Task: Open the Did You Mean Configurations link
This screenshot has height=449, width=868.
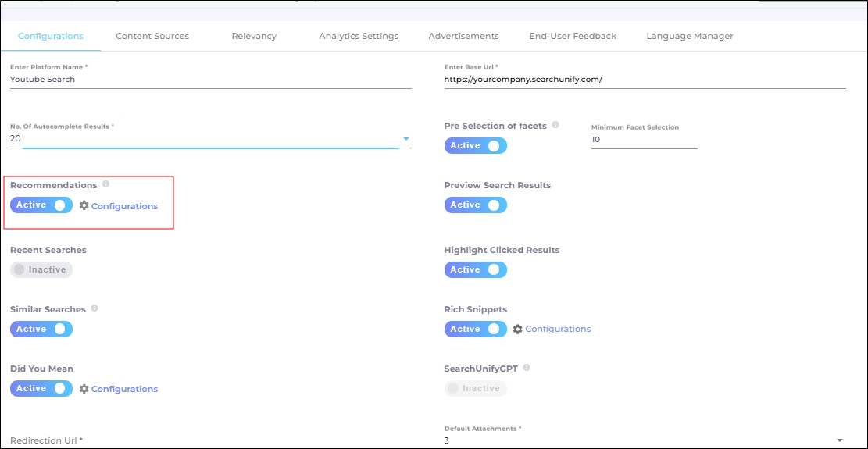Action: (124, 389)
